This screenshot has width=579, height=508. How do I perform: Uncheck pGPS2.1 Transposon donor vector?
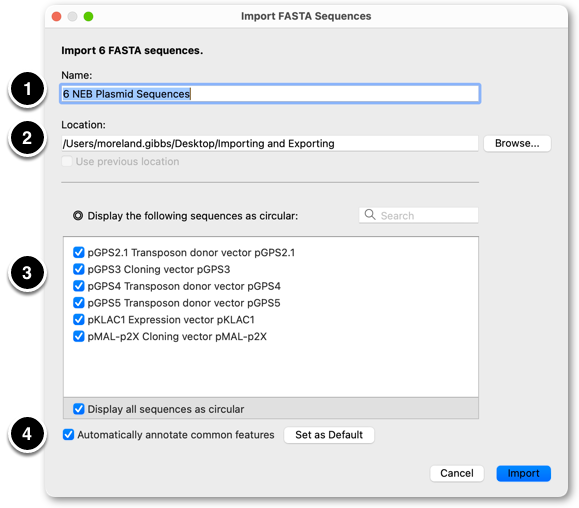(x=79, y=253)
